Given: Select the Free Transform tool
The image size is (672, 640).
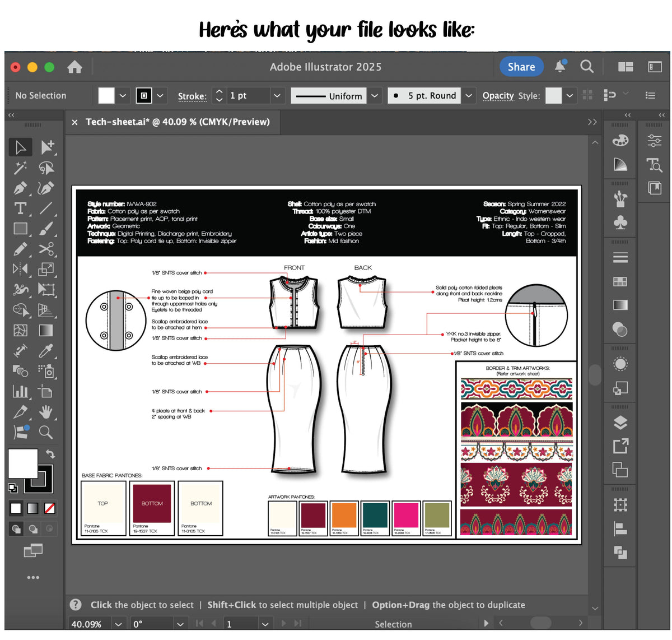Looking at the screenshot, I should pyautogui.click(x=46, y=290).
